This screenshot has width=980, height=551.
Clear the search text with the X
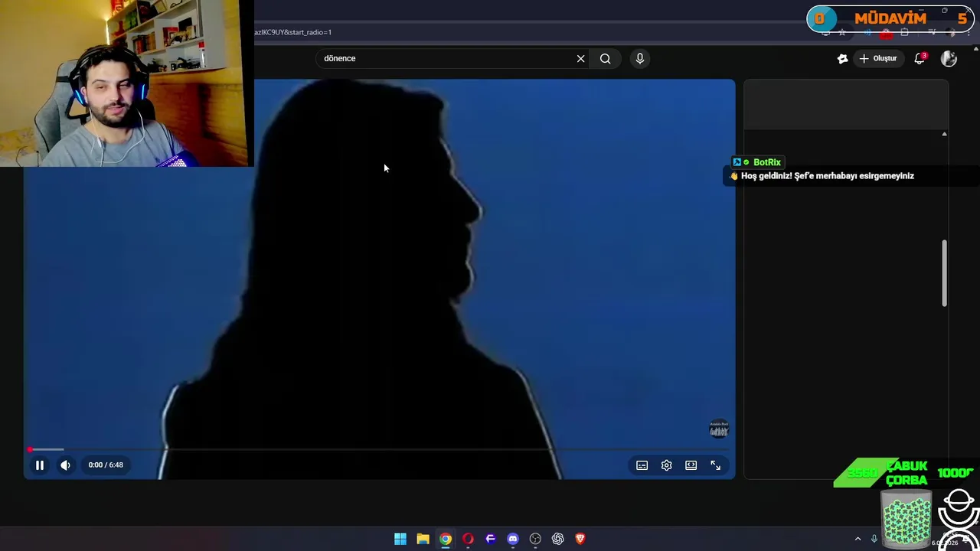[x=581, y=58]
